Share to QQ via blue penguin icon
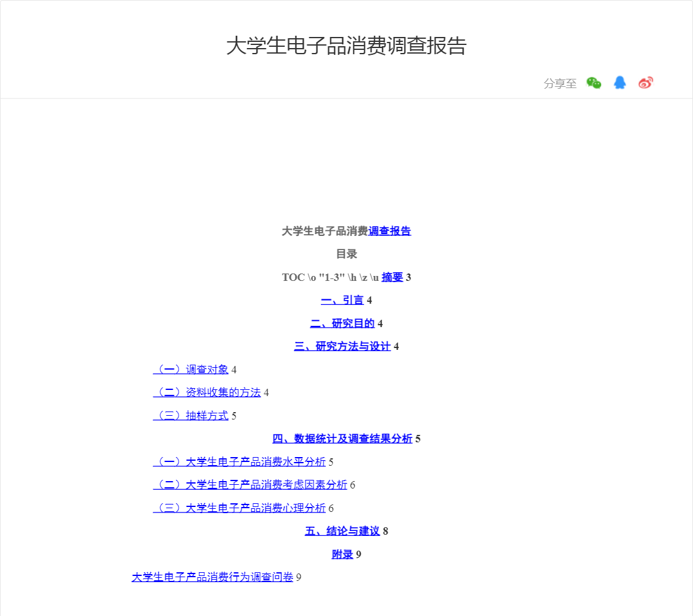The height and width of the screenshot is (616, 693). tap(620, 83)
